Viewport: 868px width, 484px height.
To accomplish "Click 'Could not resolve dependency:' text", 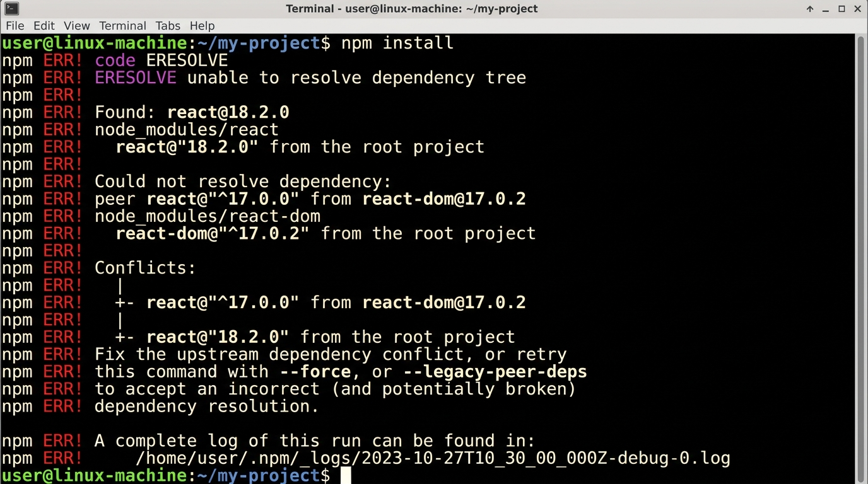I will click(x=243, y=181).
